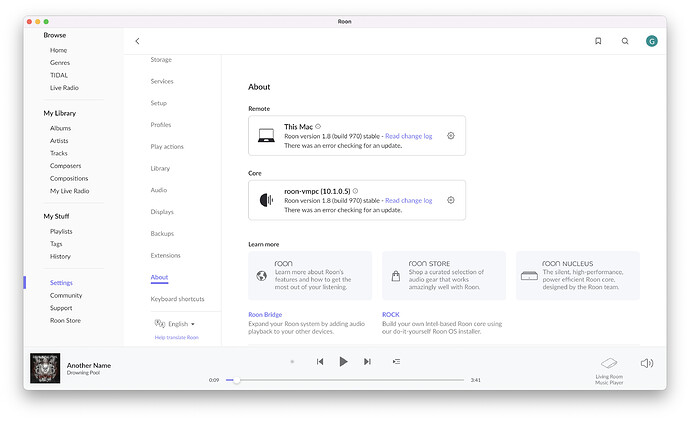Select Settings in sidebar
Viewport: 690px width, 421px height.
(x=61, y=282)
